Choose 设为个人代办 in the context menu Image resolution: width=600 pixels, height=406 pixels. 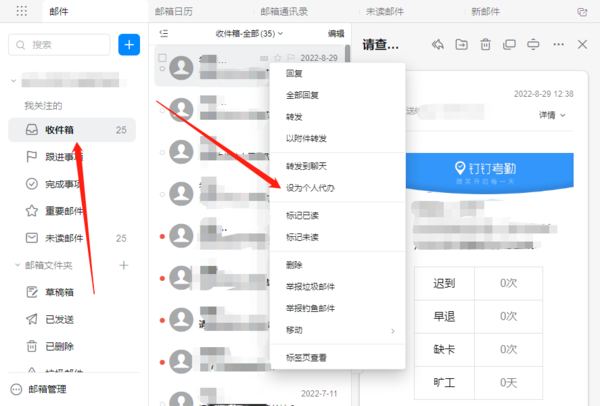338,188
